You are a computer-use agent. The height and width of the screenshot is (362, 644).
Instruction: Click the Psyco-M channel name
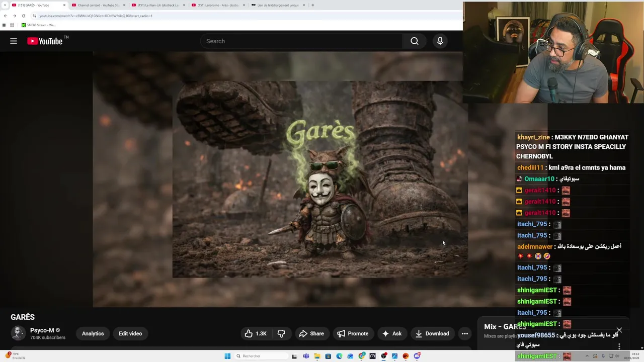coord(42,330)
